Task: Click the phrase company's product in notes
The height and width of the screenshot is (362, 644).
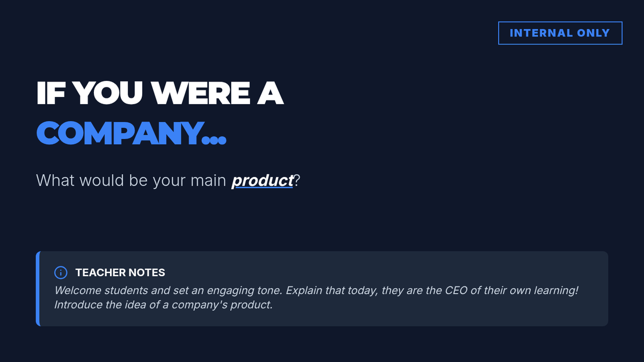Action: pos(222,305)
